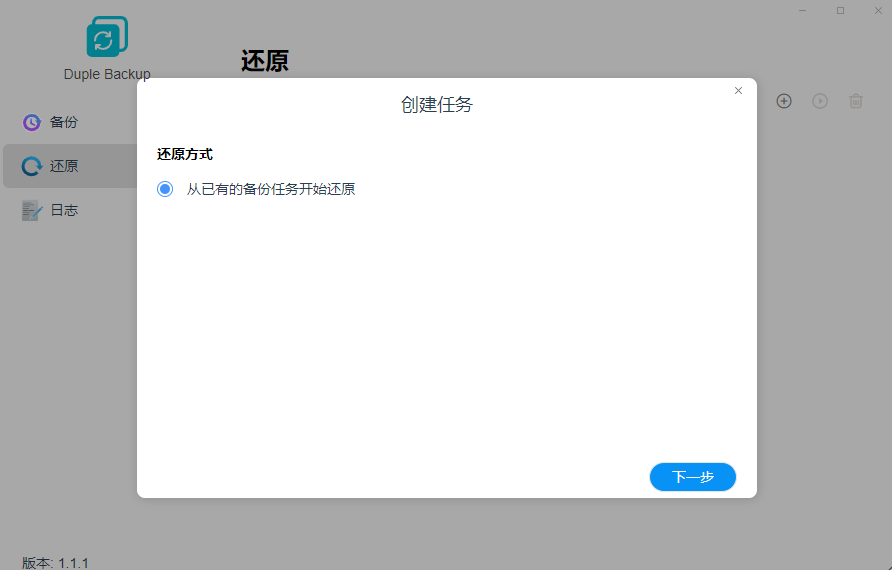Screen dimensions: 892x570
Task: Click the 从已有的备份任务开始还原 option label text
Action: tap(270, 189)
